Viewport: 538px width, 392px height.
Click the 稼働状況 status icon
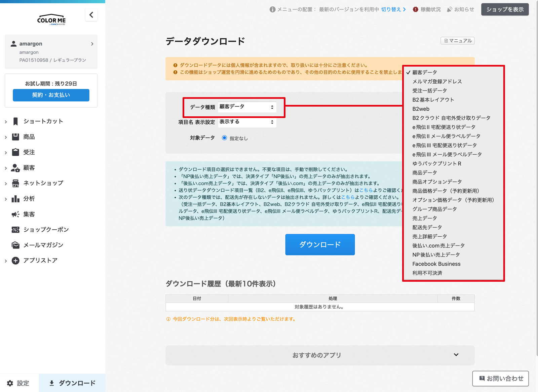pos(416,9)
